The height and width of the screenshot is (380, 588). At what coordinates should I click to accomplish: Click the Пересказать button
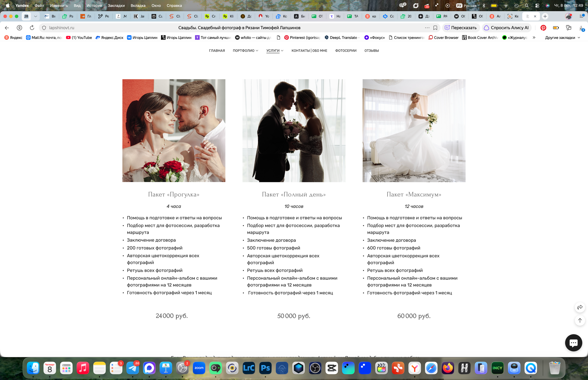[461, 28]
